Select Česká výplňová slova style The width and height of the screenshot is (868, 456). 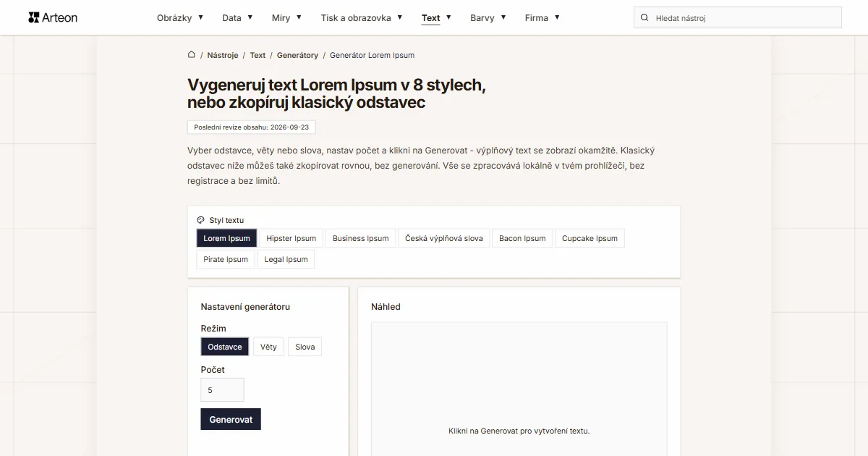(444, 238)
